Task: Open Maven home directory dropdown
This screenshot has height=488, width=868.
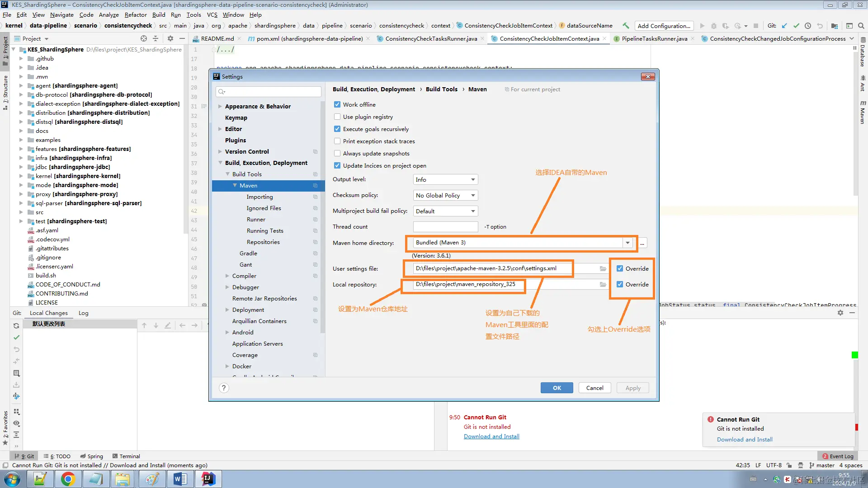Action: (x=627, y=243)
